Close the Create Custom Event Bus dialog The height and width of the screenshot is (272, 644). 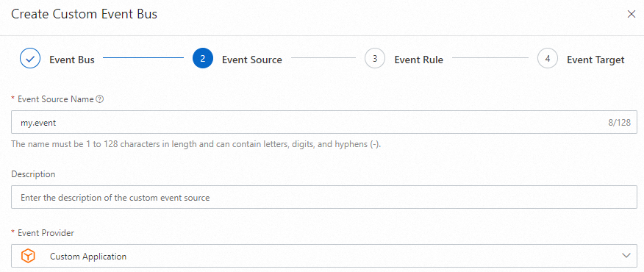632,15
